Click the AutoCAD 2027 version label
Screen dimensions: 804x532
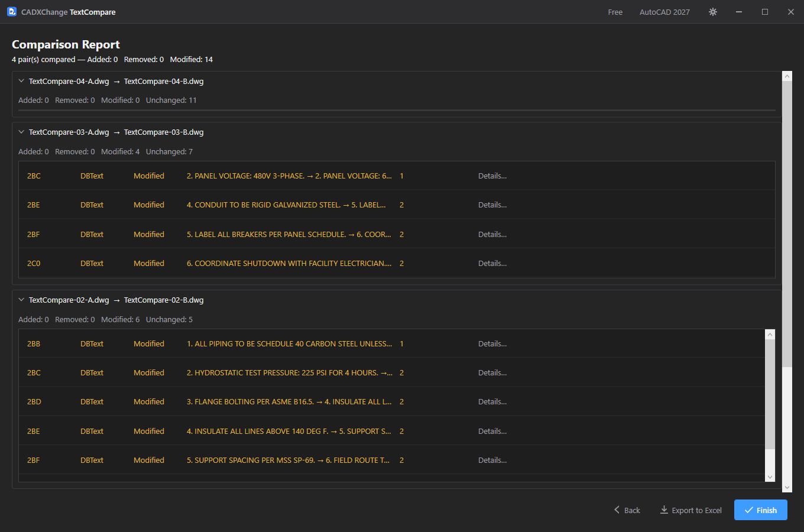click(664, 12)
